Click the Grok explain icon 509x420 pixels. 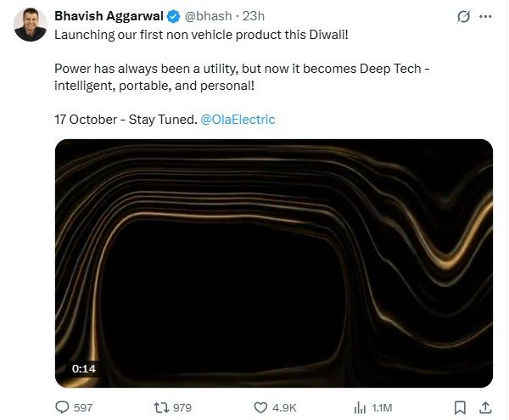tap(463, 16)
